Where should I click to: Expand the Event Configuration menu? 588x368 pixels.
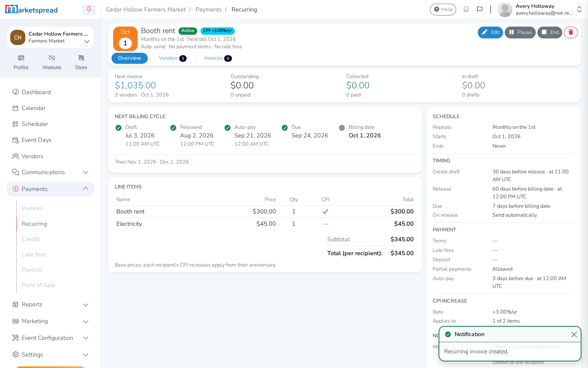pos(50,338)
